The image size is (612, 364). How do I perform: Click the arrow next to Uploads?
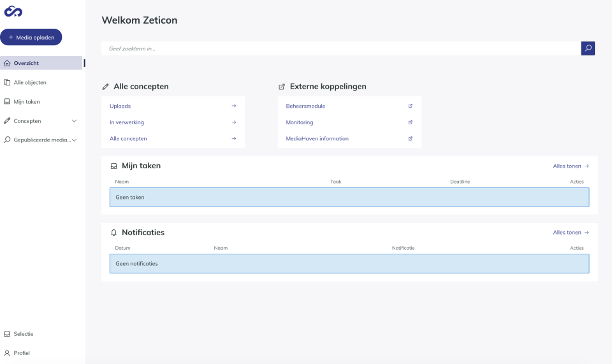point(234,106)
